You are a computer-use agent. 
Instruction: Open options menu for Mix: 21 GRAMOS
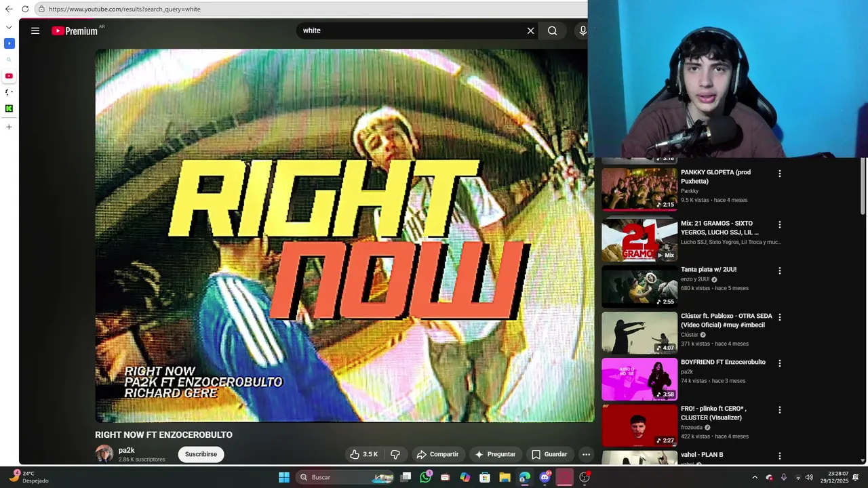tap(779, 224)
